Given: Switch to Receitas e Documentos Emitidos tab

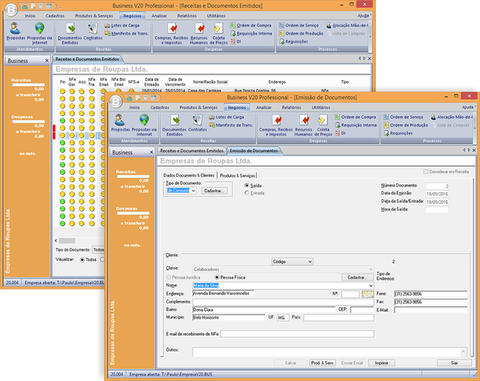Looking at the screenshot, I should click(x=192, y=151).
